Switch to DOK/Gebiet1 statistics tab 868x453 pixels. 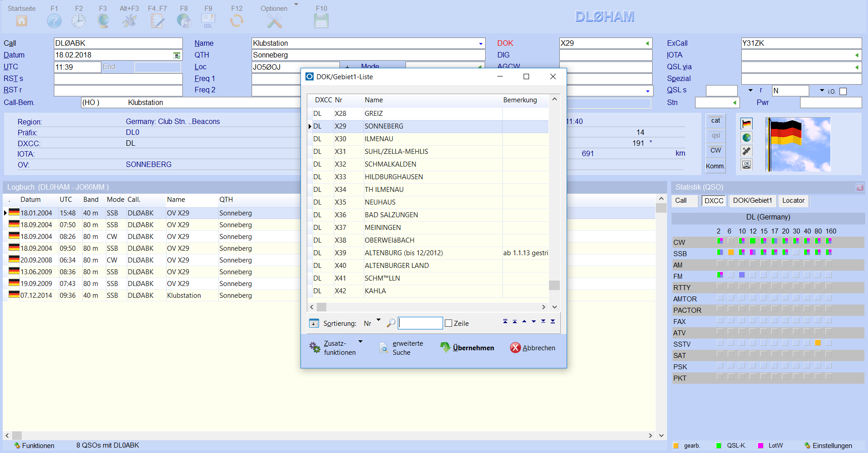(752, 200)
